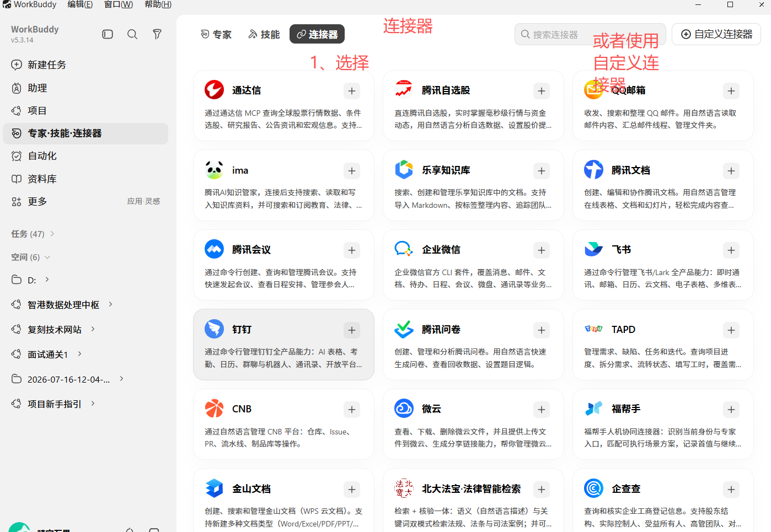The image size is (771, 532).
Task: Click the 腾讯文档 logo icon
Action: tap(593, 170)
